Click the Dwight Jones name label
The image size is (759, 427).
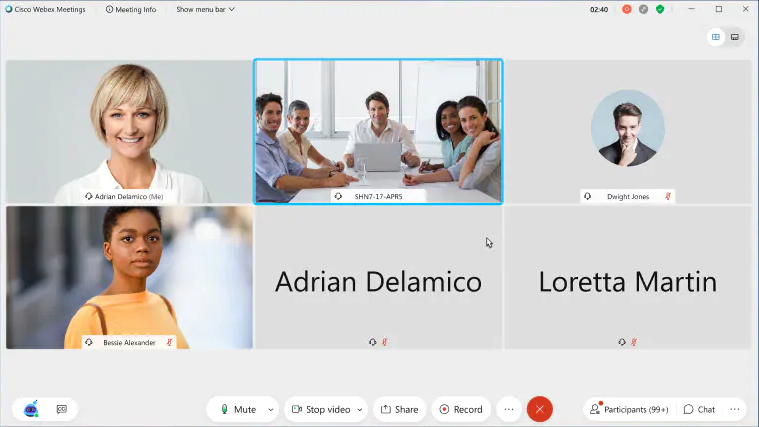pos(628,197)
